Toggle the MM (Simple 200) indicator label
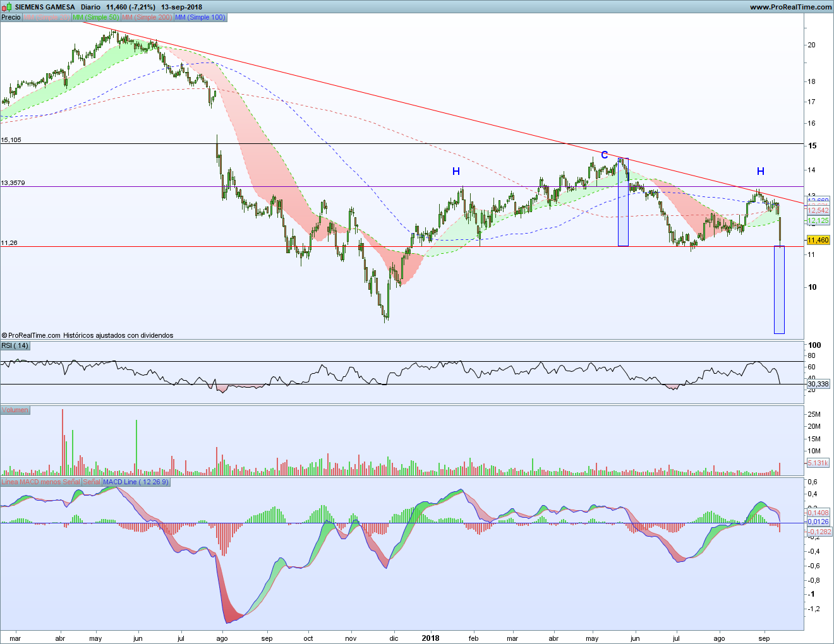This screenshot has height=644, width=834. click(147, 18)
